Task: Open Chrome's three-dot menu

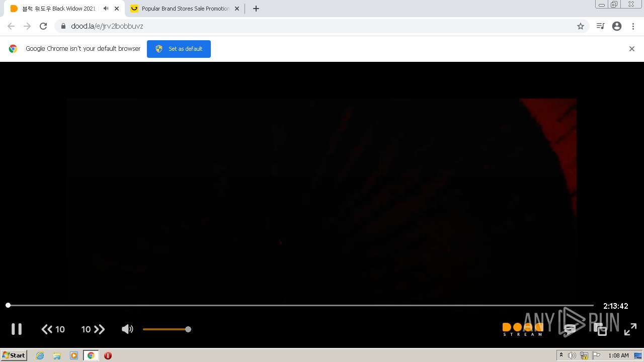Action: (633, 26)
